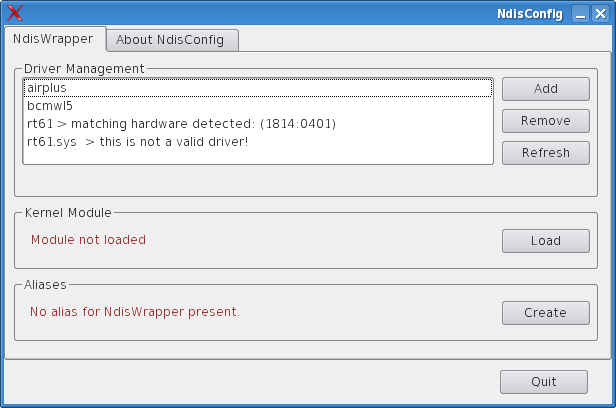
Task: Click the red X application icon in title bar
Action: click(x=15, y=13)
